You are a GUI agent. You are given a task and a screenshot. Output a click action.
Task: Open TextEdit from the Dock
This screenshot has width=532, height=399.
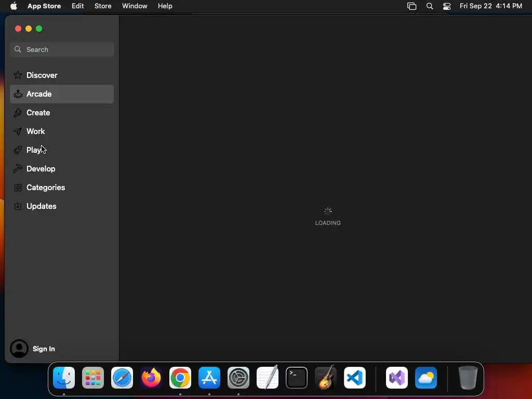[268, 378]
